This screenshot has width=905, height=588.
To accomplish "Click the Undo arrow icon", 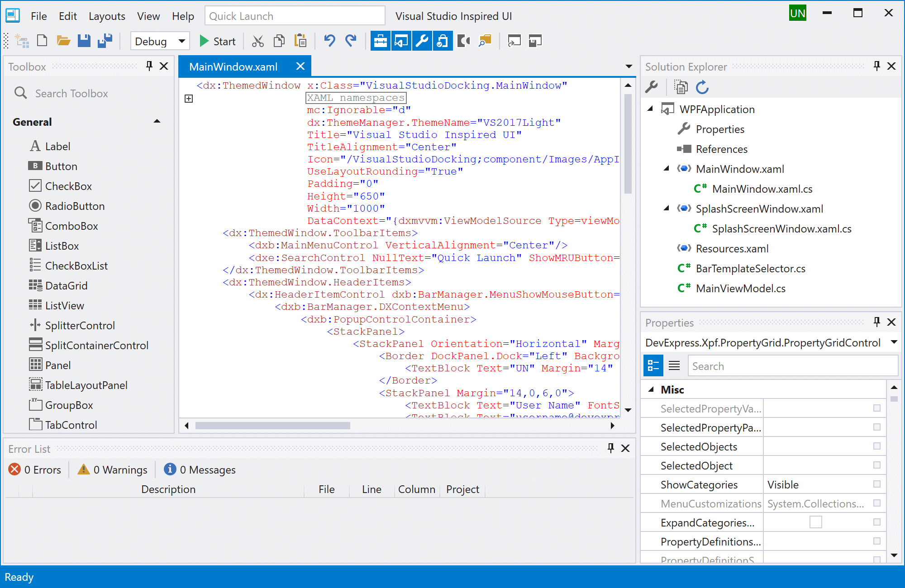I will point(329,41).
